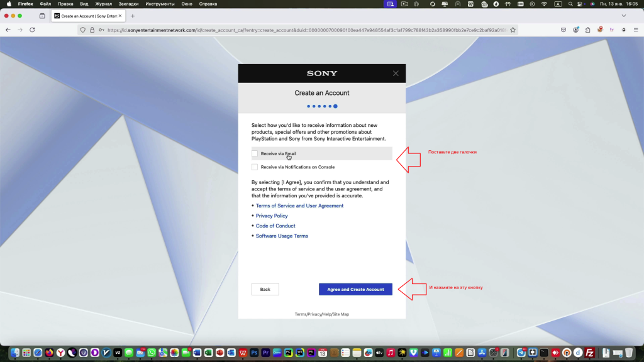The height and width of the screenshot is (362, 644).
Task: Open the Закладки menu in menu bar
Action: [x=128, y=4]
